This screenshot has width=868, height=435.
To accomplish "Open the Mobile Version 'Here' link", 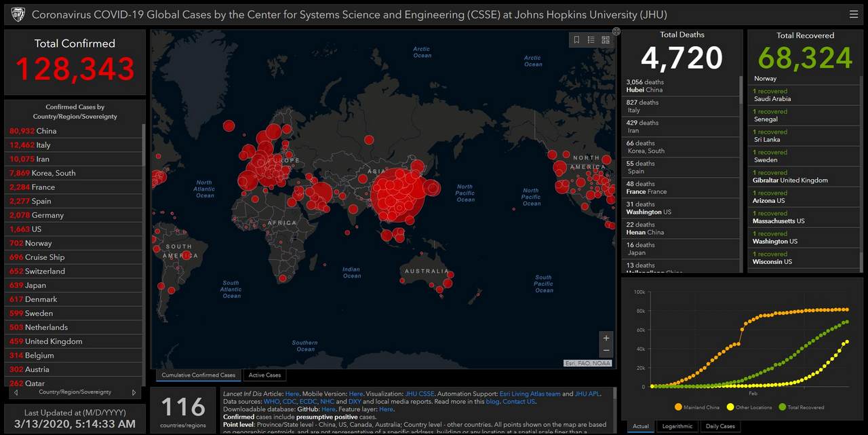I will [x=356, y=394].
